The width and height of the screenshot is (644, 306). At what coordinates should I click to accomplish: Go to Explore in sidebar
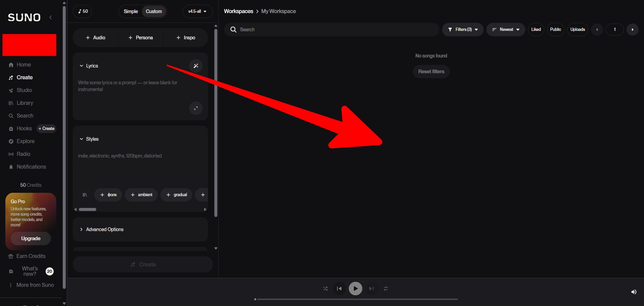pyautogui.click(x=25, y=141)
